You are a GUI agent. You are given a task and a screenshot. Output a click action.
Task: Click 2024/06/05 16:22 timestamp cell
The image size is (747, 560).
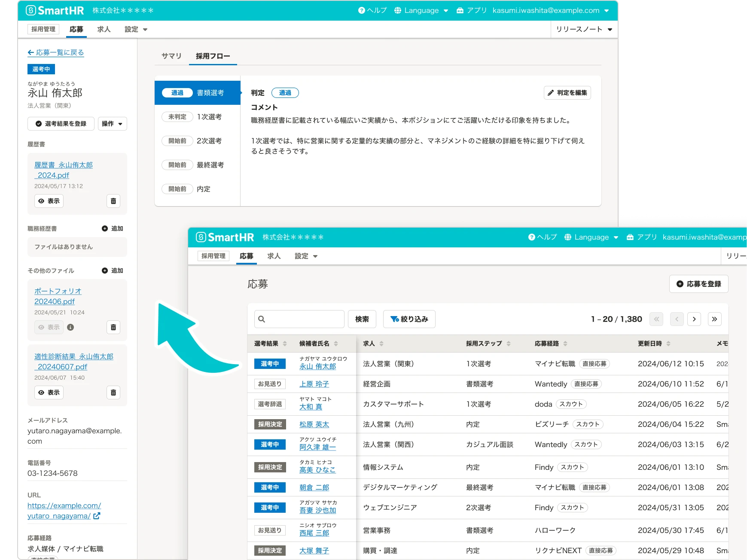coord(671,404)
